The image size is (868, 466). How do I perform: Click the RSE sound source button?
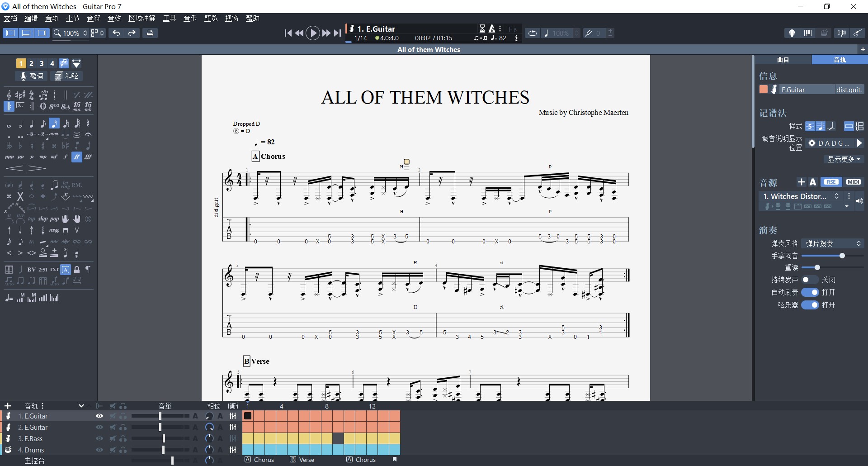point(831,182)
